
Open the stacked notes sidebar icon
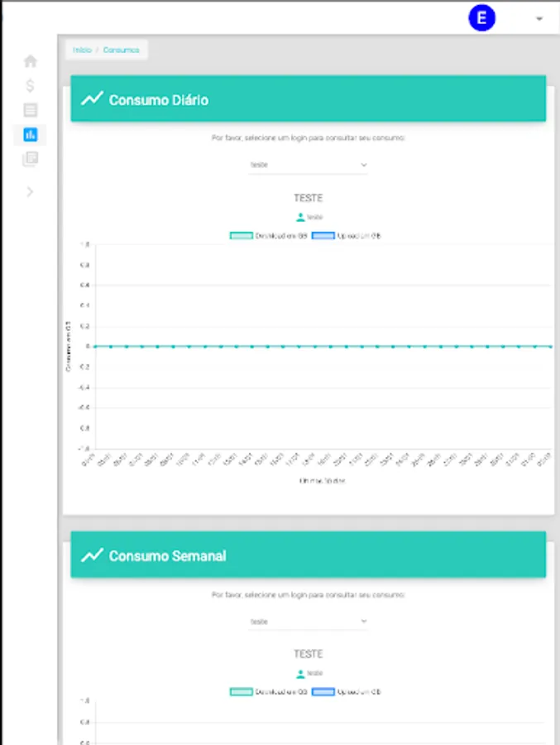coord(31,159)
